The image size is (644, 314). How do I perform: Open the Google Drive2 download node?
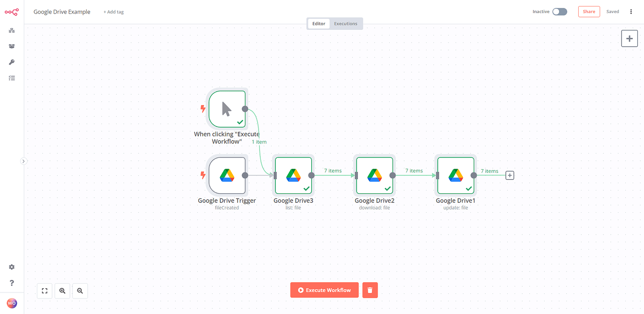(x=374, y=175)
